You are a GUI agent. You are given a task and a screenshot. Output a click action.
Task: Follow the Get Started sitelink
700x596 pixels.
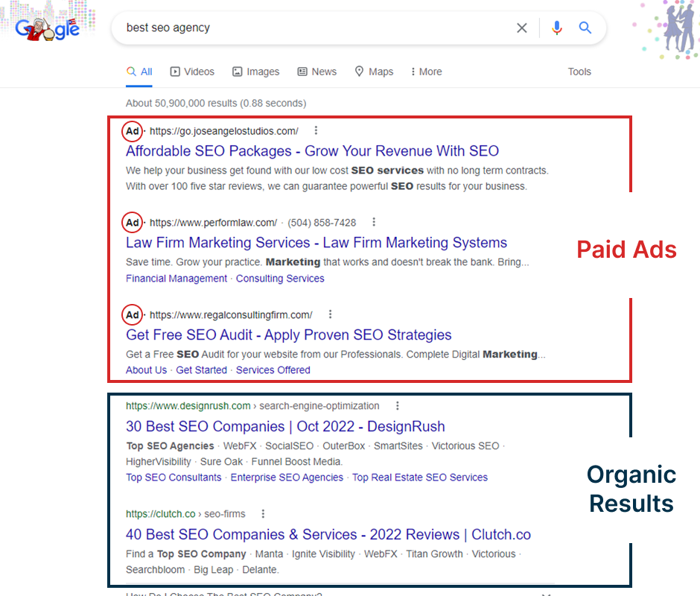point(201,370)
